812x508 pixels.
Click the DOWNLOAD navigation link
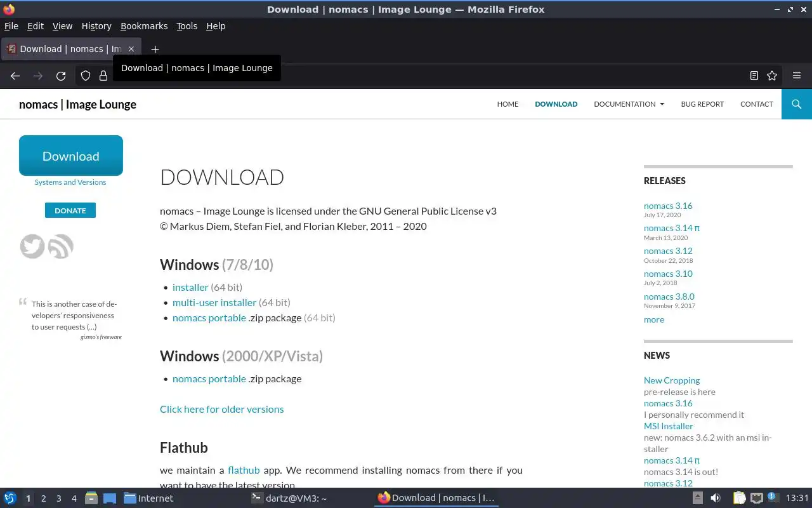pos(556,104)
